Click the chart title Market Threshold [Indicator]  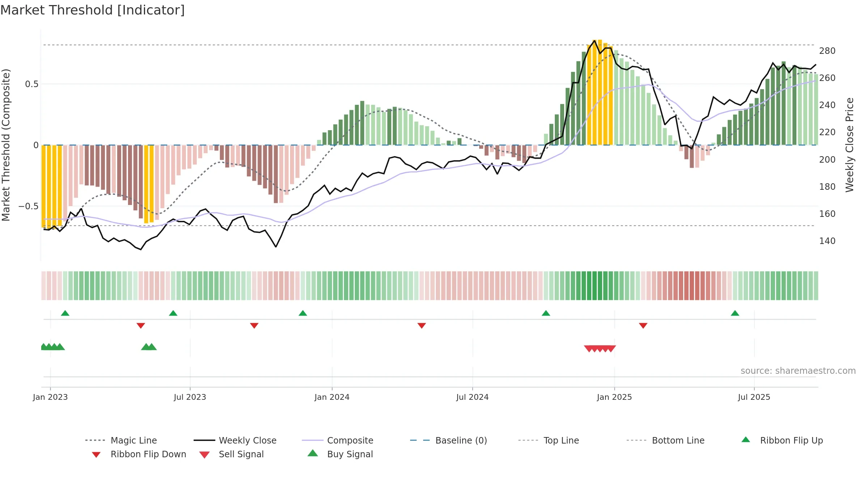pyautogui.click(x=93, y=10)
